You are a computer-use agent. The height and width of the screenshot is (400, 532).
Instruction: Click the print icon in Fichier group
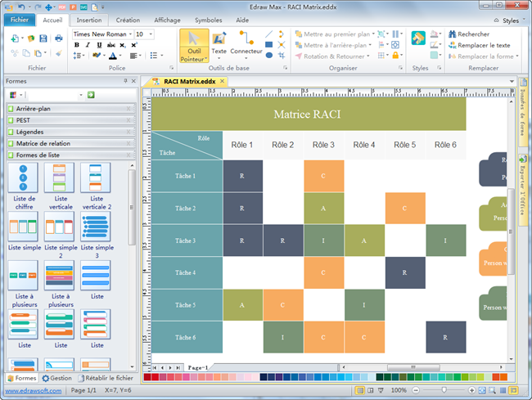click(x=59, y=38)
